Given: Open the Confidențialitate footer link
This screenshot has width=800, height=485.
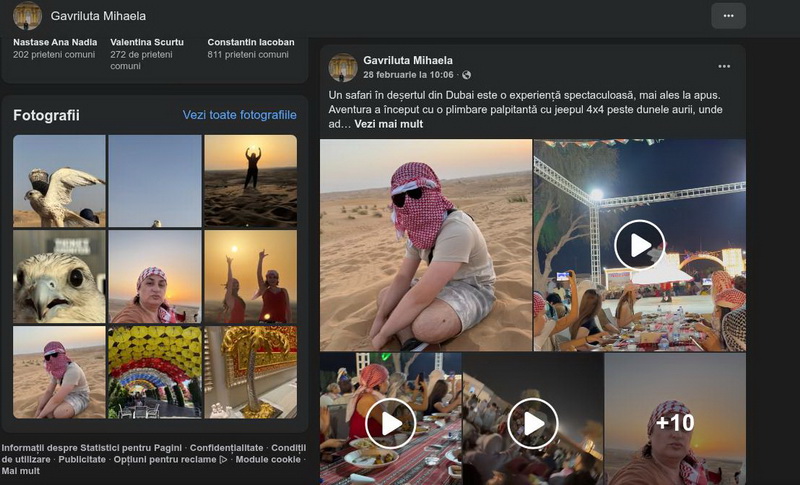Looking at the screenshot, I should coord(227,448).
